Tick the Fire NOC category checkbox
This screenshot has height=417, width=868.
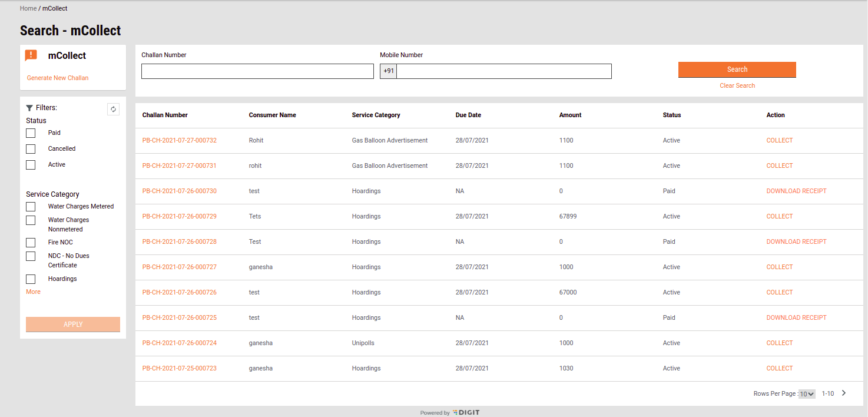click(x=31, y=243)
